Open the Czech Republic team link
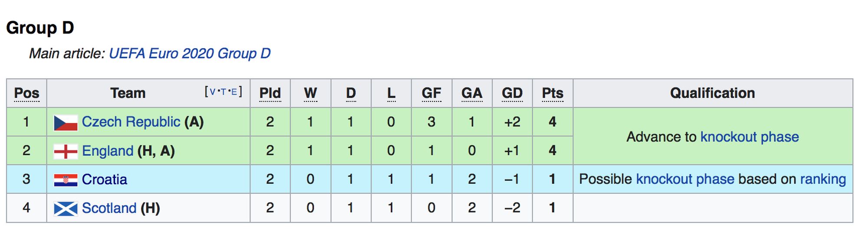 131,122
